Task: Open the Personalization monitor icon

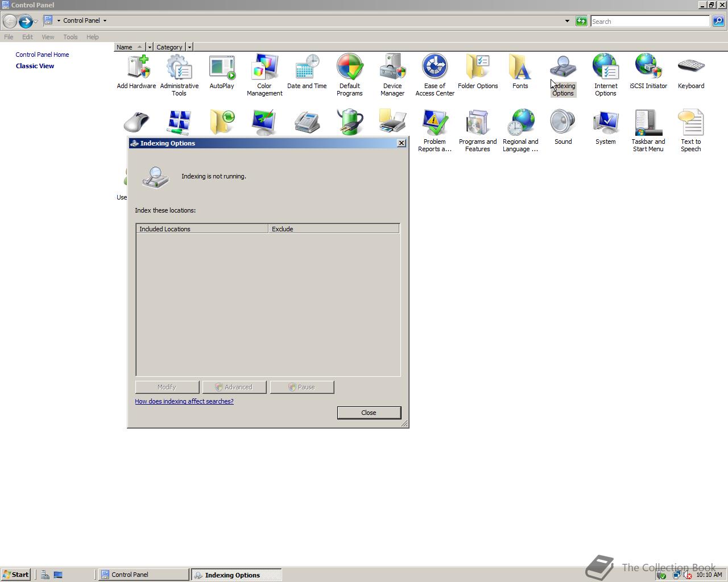Action: (x=264, y=122)
